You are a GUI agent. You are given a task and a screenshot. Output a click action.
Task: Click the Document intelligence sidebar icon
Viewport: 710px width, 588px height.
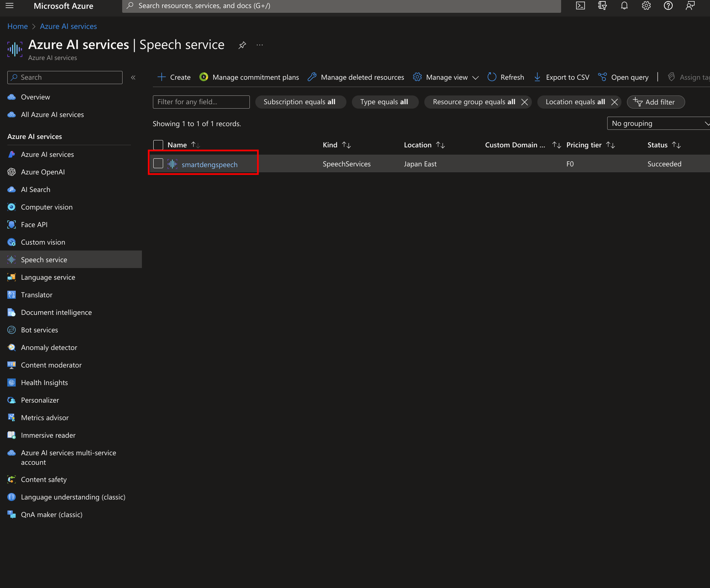tap(12, 312)
